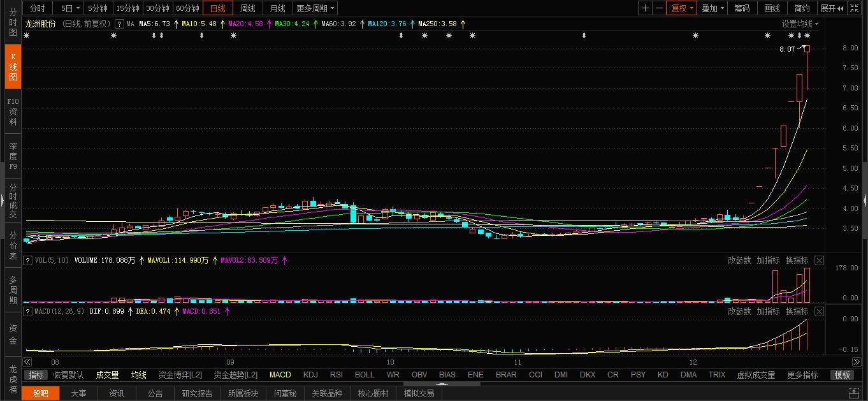Open the 股吧 bottom tab
This screenshot has height=401, width=868.
click(40, 393)
